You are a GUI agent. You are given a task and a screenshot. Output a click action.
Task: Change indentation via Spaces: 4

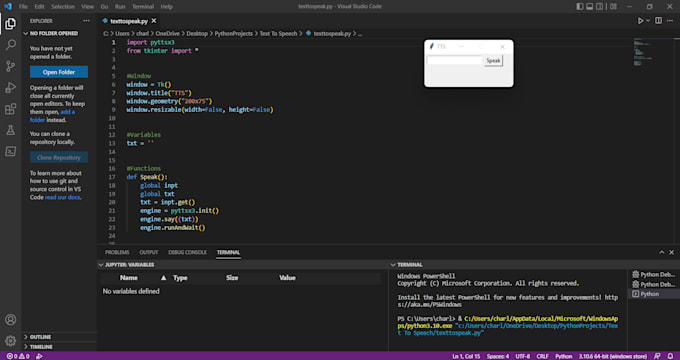click(497, 356)
